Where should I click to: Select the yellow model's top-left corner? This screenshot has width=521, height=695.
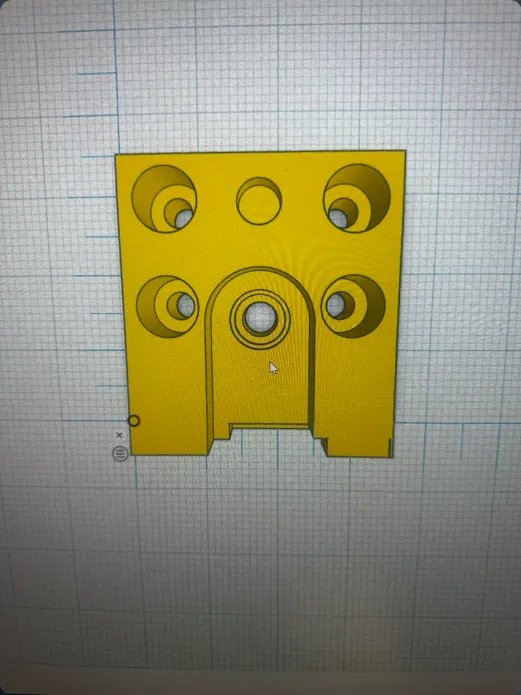(x=116, y=155)
